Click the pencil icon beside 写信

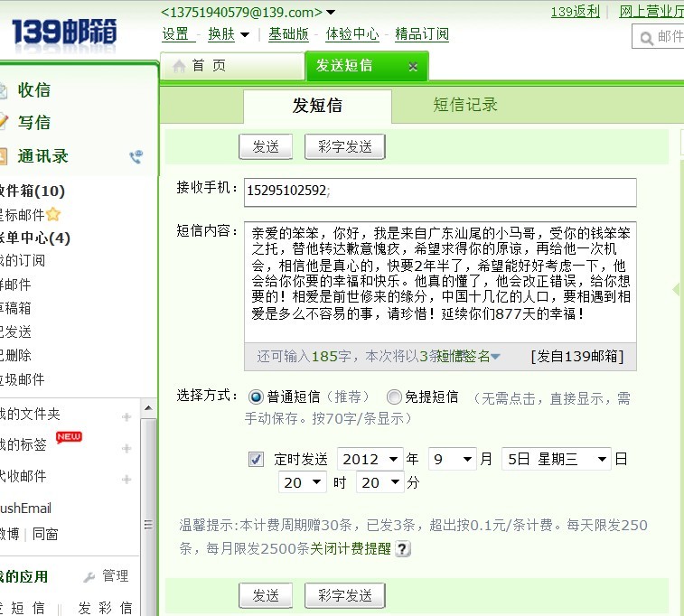click(x=4, y=122)
